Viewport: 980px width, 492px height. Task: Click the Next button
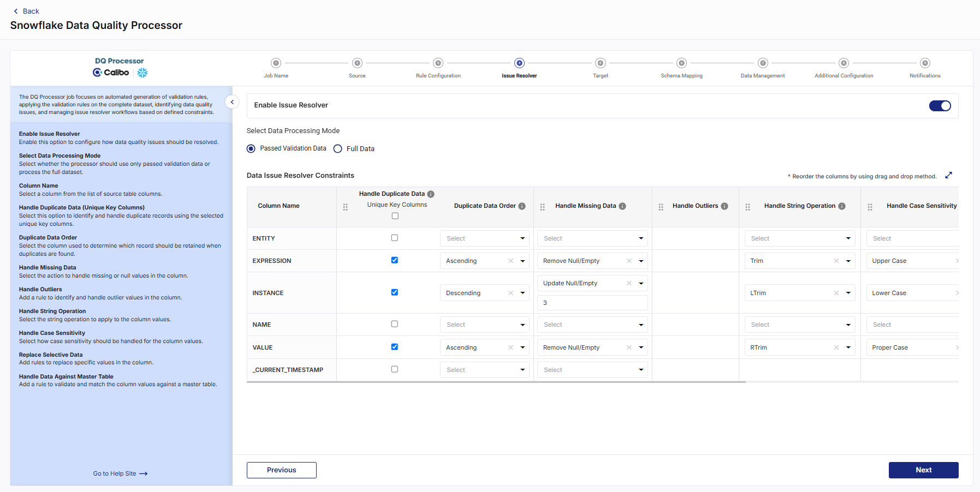click(924, 470)
